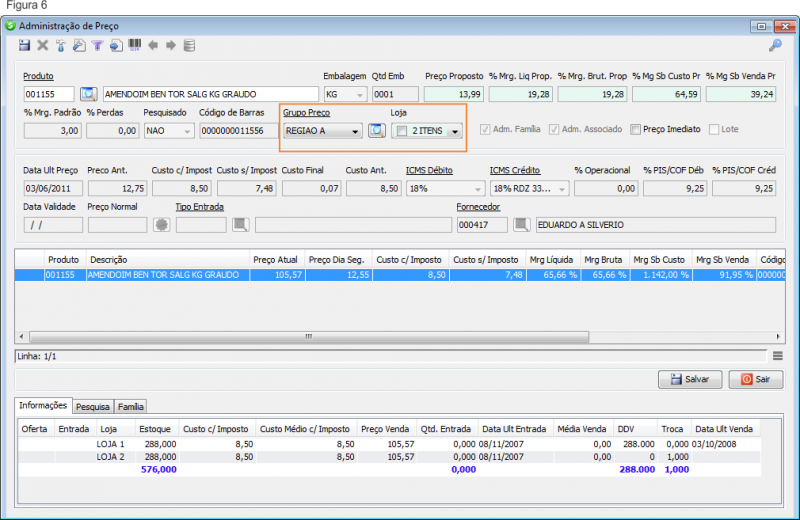Click the Produto underlined label link
Viewport: 800px width, 520px height.
click(38, 76)
